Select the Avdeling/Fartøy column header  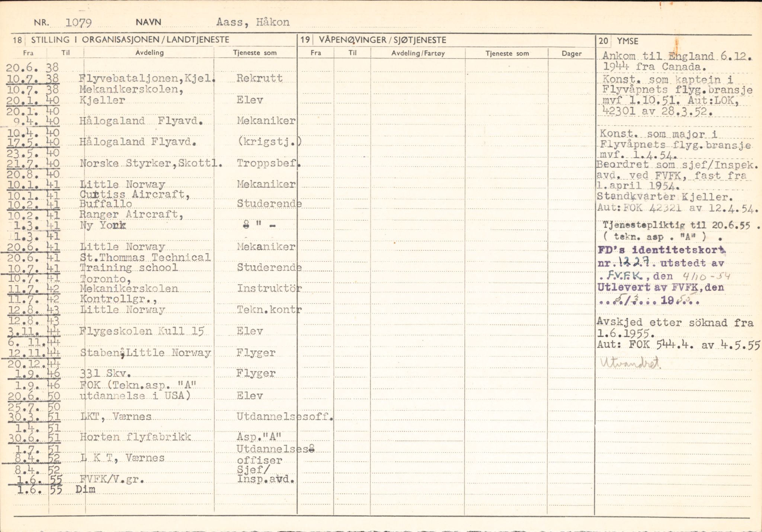coord(418,54)
